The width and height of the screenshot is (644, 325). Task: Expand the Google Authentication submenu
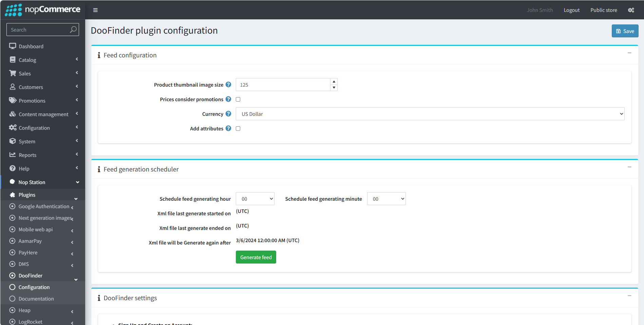(x=72, y=207)
